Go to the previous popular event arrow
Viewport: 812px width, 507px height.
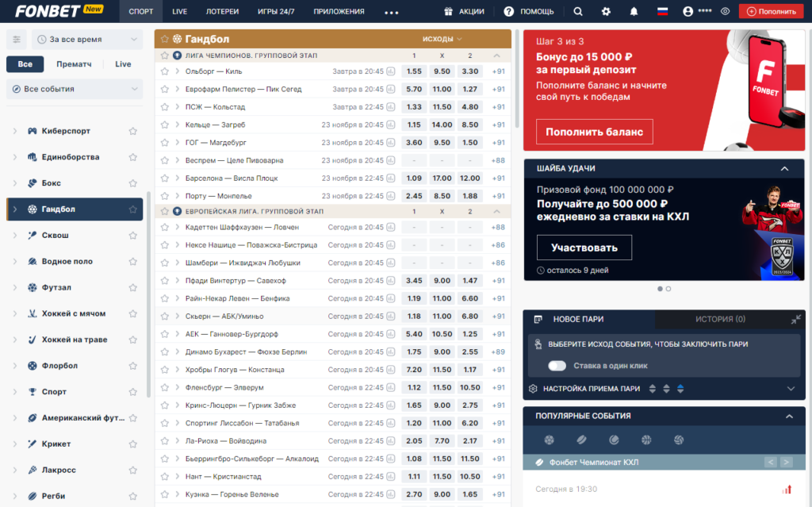click(771, 462)
